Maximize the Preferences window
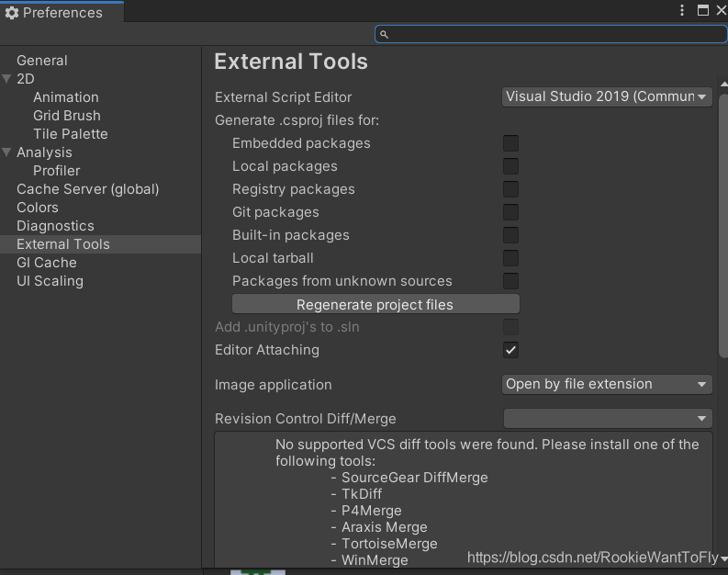Image resolution: width=728 pixels, height=575 pixels. point(703,10)
